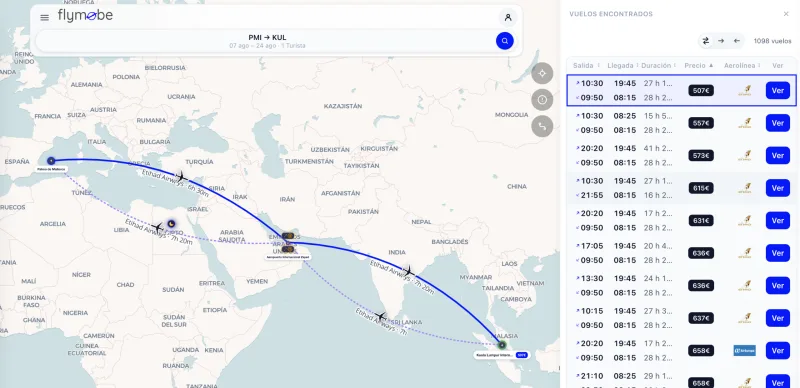The image size is (800, 388).
Task: Click the 21:10 departure time
Action: pyautogui.click(x=592, y=376)
